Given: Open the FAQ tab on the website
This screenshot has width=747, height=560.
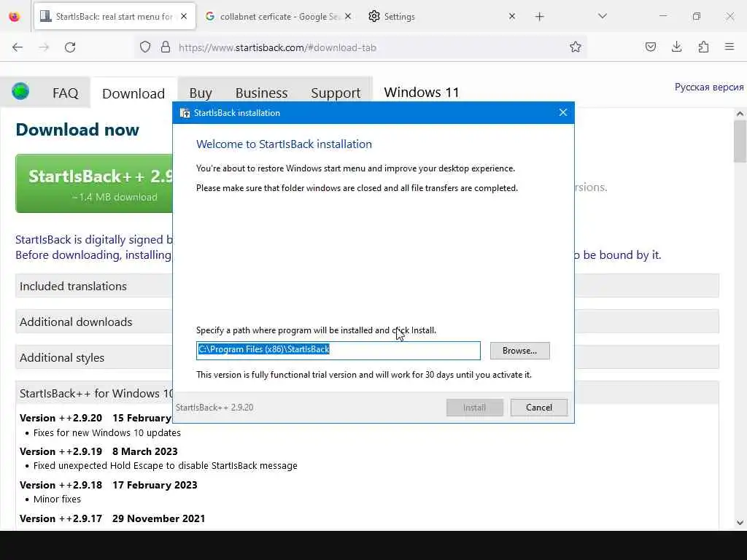Looking at the screenshot, I should point(65,93).
